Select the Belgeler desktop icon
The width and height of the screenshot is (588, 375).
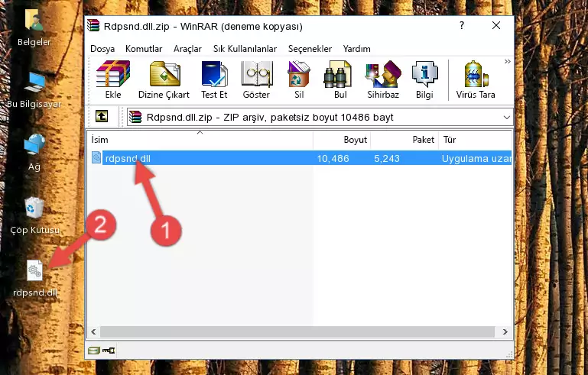click(34, 28)
